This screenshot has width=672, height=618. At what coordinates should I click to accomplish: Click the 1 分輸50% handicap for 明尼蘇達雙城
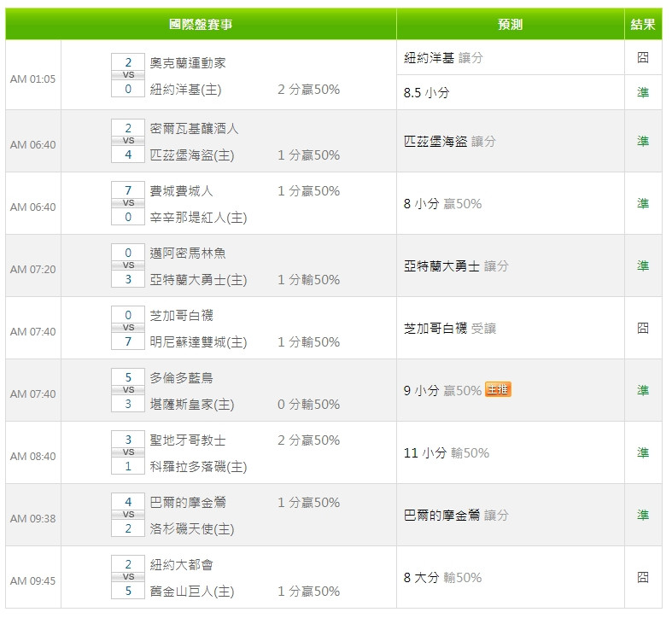[x=308, y=342]
